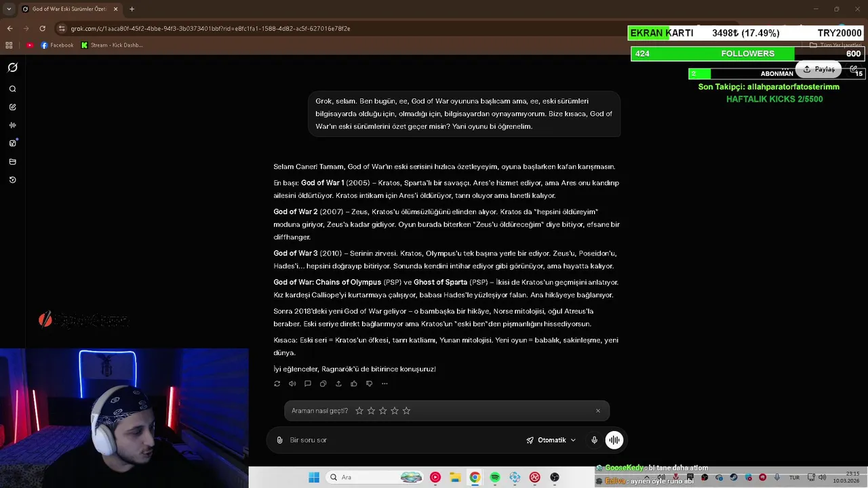Read the response aloud with speaker icon
868x488 pixels.
point(292,384)
